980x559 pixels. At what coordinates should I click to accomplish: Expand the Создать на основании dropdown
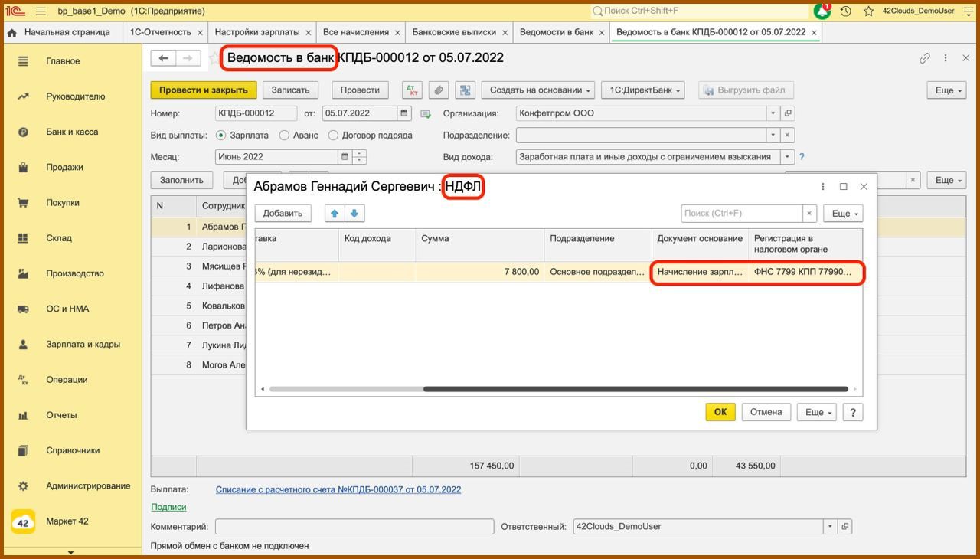pyautogui.click(x=539, y=90)
